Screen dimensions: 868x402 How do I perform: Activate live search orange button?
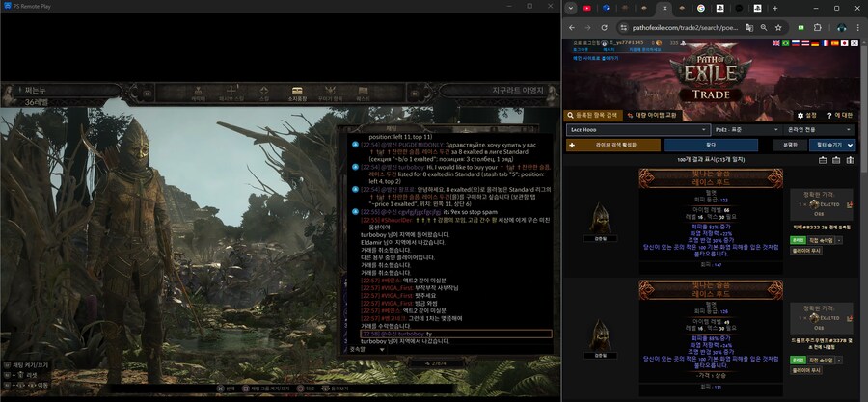coord(613,145)
